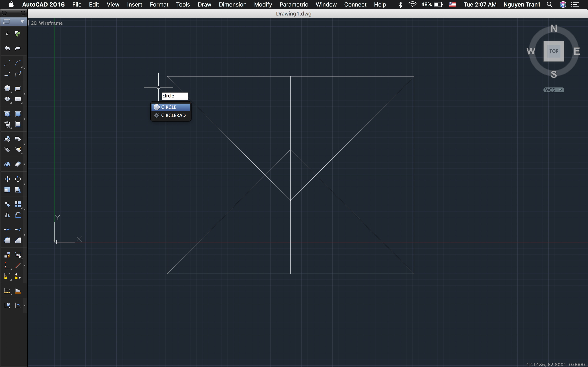
Task: Select the Revision Cloud tool icon
Action: 18,99
